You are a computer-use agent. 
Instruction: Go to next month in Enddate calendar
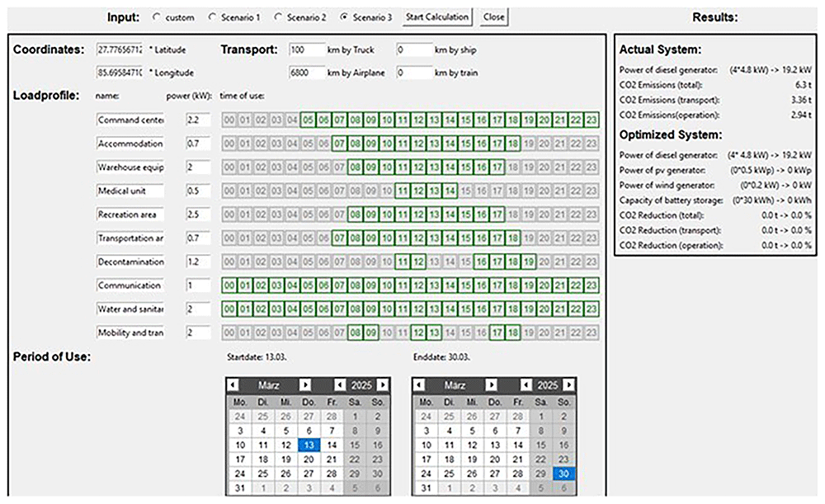(x=492, y=385)
